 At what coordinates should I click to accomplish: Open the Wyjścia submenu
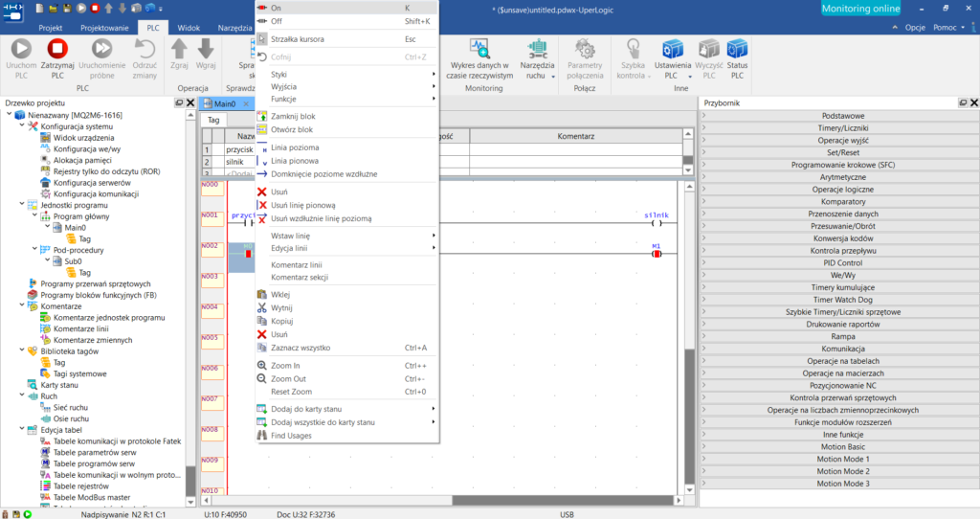click(346, 87)
